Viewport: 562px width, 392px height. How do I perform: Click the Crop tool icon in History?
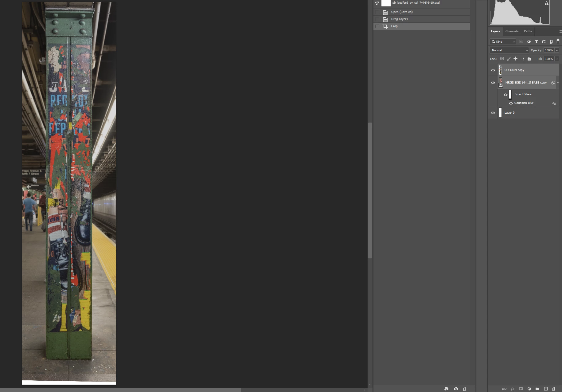pos(385,26)
